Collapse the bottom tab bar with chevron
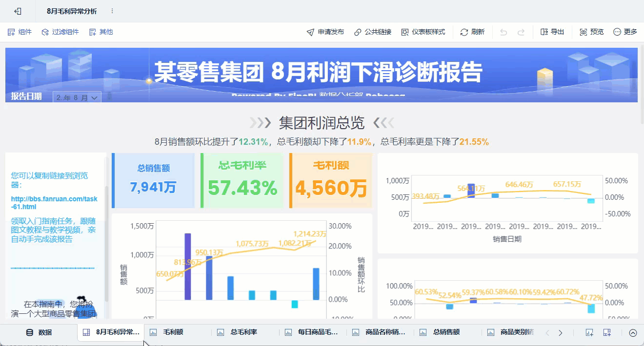Viewport: 644px width, 346px height. 633,333
